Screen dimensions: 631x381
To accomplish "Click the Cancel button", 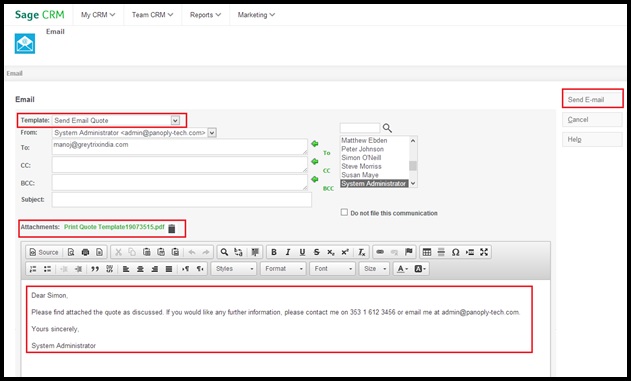I will click(x=592, y=119).
